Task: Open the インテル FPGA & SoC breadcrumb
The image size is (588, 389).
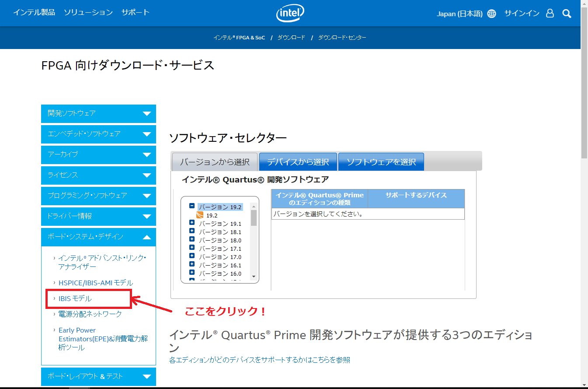Action: (239, 38)
